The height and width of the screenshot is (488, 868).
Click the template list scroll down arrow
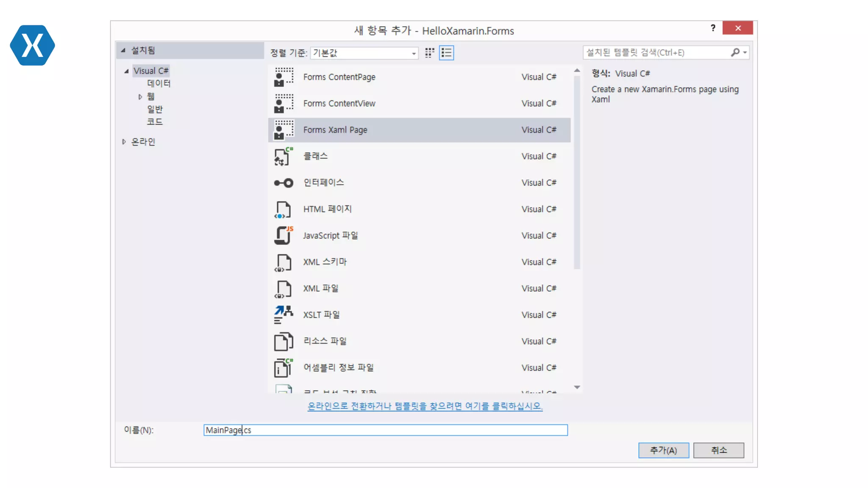pyautogui.click(x=577, y=387)
